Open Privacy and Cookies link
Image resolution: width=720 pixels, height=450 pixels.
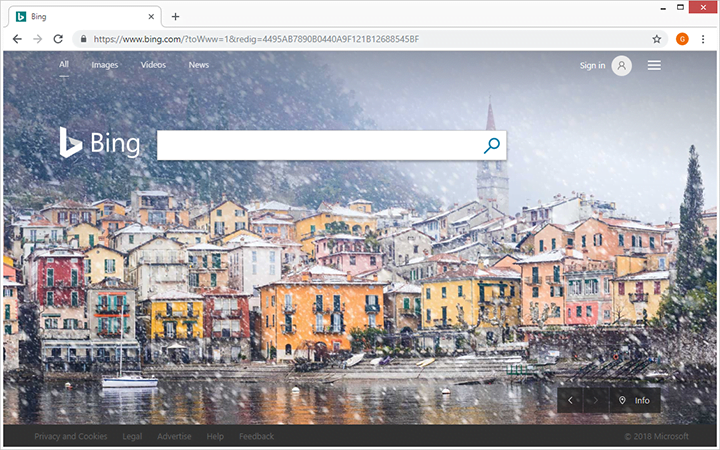pos(71,436)
